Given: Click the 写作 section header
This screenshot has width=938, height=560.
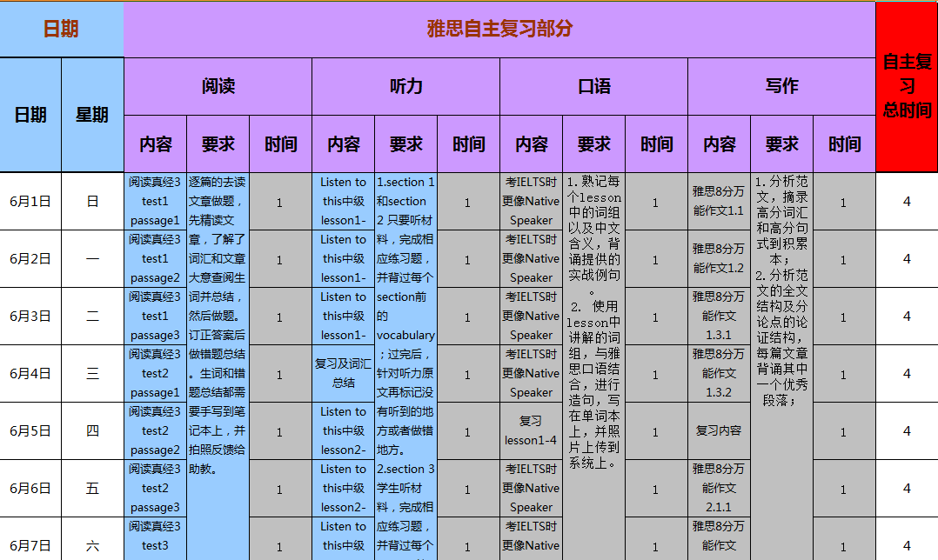Looking at the screenshot, I should pos(781,87).
